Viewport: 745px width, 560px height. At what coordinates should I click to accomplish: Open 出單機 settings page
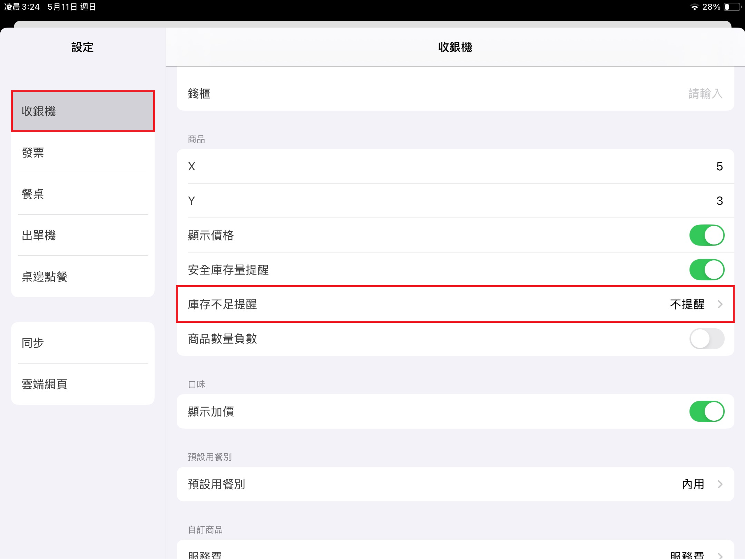[83, 235]
